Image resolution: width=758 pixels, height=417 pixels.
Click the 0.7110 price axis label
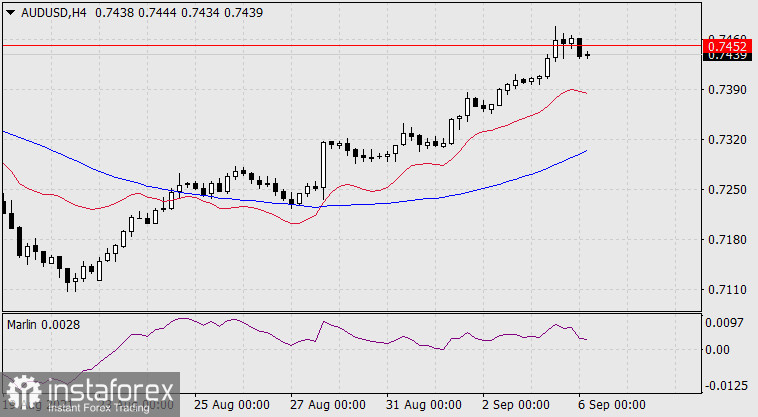pos(726,290)
